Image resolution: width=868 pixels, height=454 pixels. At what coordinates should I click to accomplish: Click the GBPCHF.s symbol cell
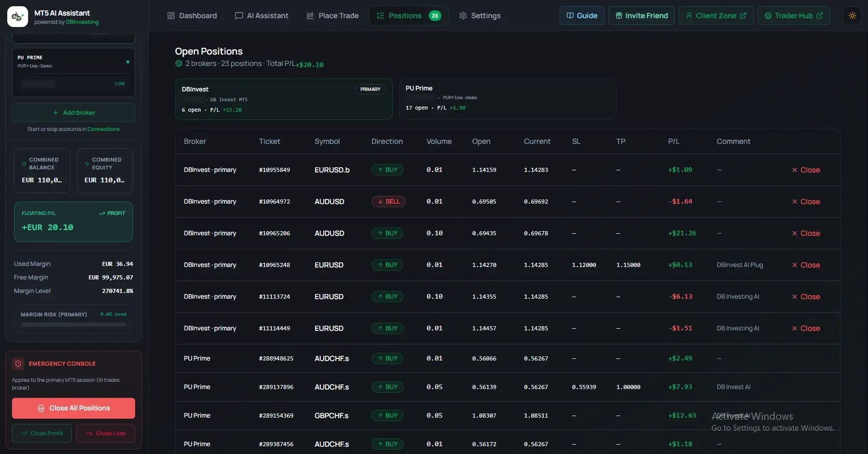tap(332, 416)
